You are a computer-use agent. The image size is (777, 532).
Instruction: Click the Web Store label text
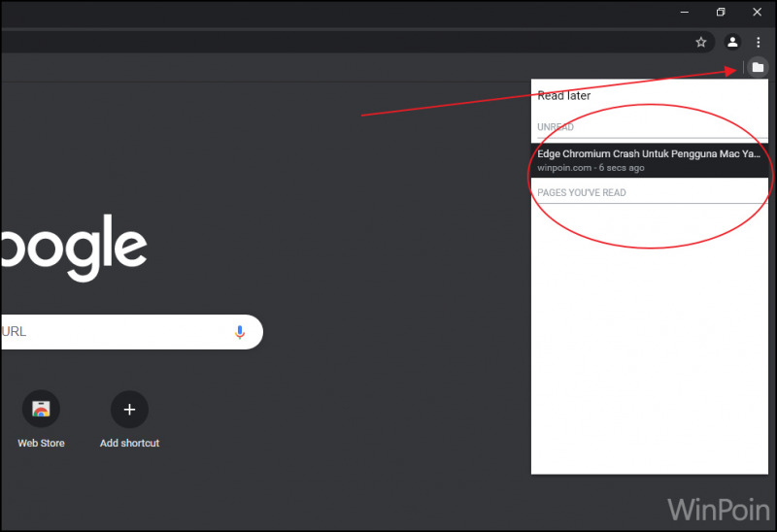point(41,444)
